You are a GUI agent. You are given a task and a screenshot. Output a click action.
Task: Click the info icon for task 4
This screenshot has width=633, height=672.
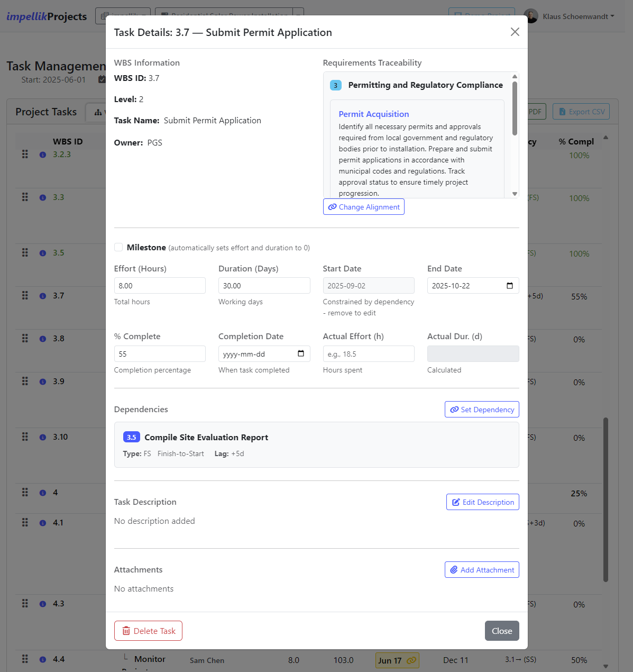click(x=43, y=493)
